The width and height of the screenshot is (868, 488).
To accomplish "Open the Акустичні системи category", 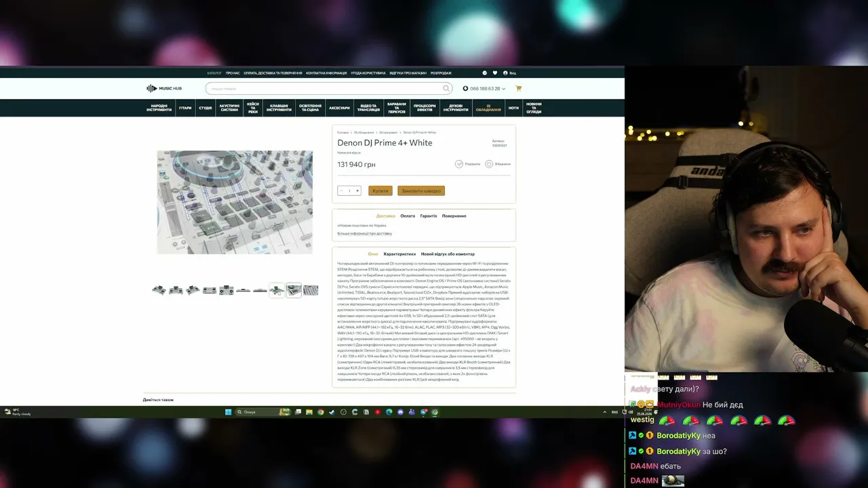I will point(229,108).
